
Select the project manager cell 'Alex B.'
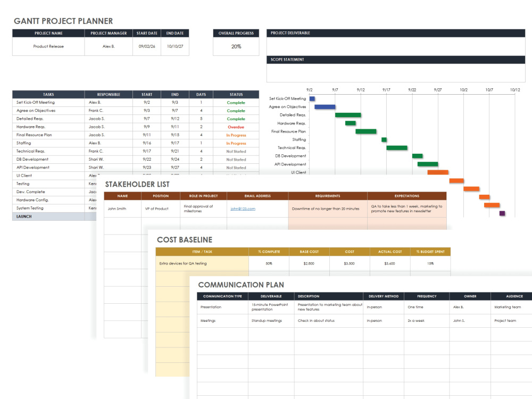click(109, 46)
